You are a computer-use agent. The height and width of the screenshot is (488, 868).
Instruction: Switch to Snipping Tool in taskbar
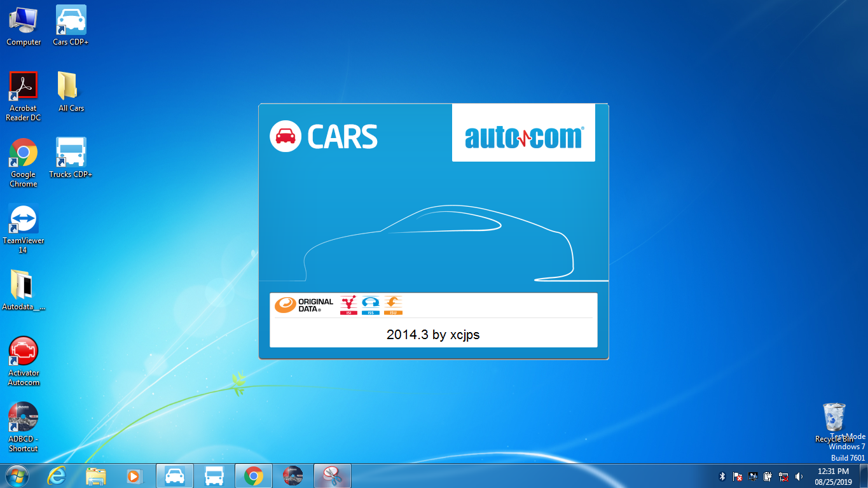pos(332,476)
